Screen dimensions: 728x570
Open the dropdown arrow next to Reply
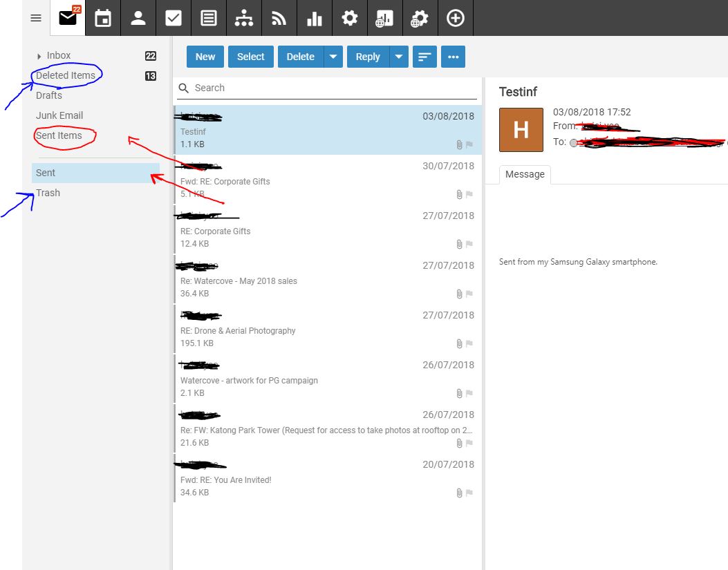coord(399,57)
